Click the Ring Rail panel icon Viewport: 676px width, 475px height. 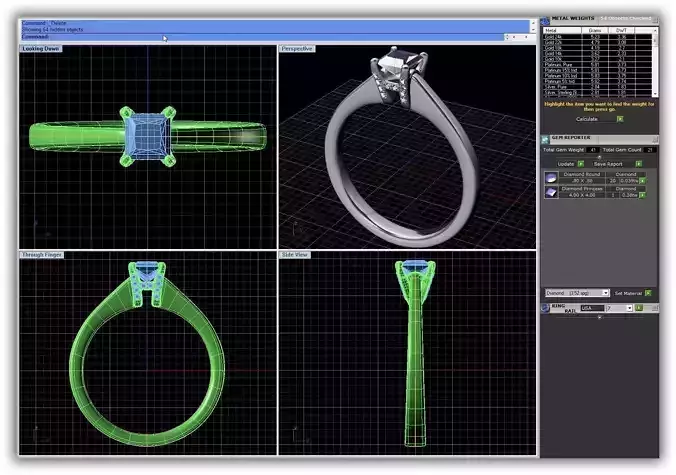pyautogui.click(x=545, y=308)
